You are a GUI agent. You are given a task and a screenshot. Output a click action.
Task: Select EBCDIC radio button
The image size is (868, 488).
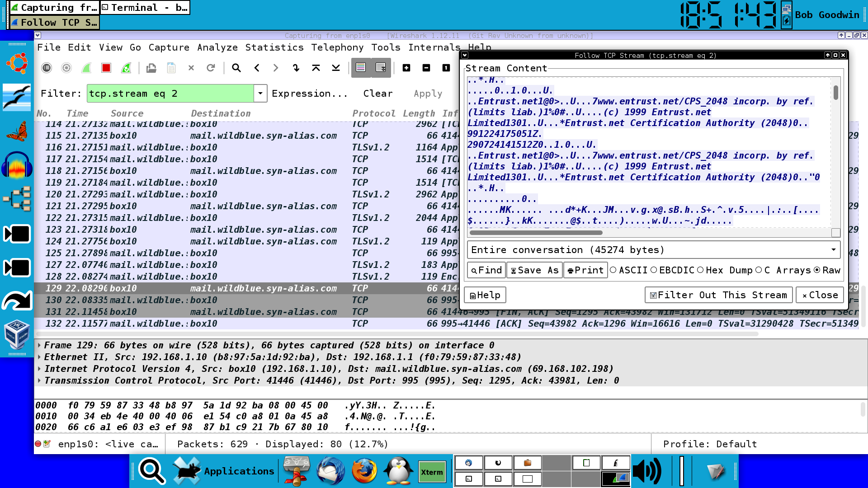[x=654, y=270]
